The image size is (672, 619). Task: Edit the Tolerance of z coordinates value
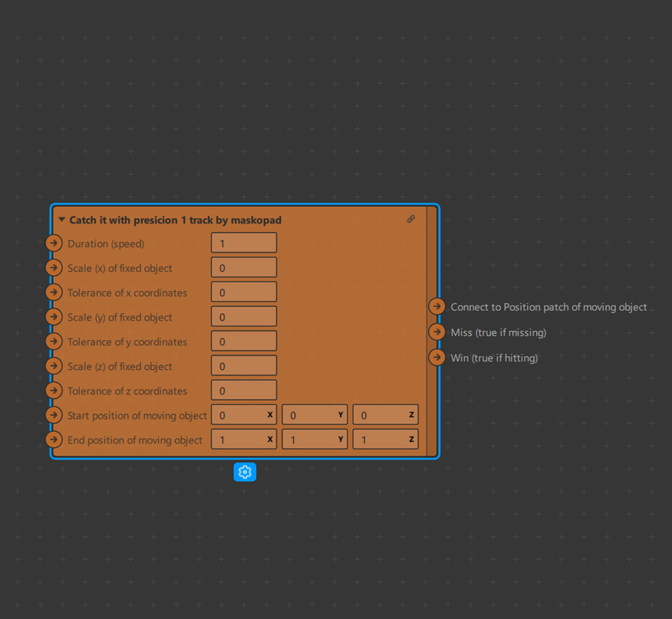point(244,390)
